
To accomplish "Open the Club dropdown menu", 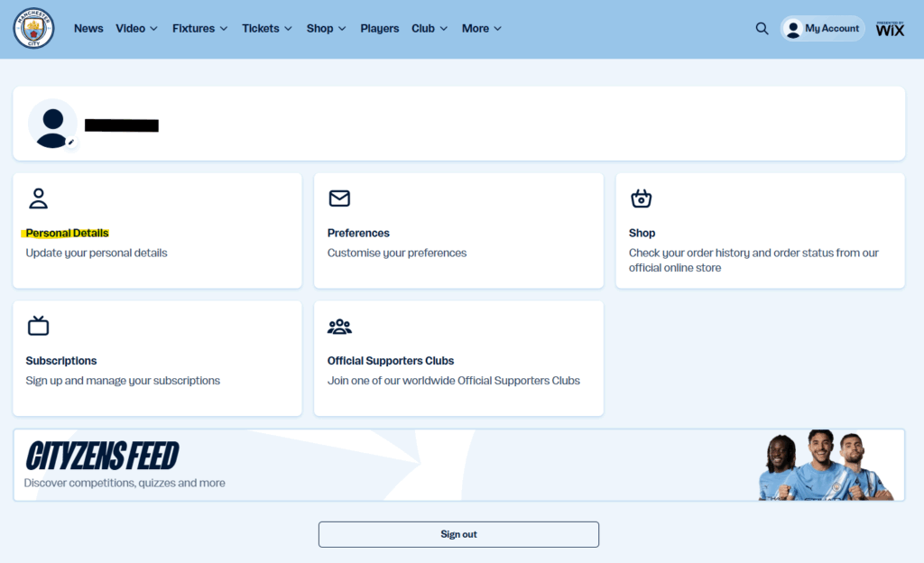I will [x=429, y=28].
